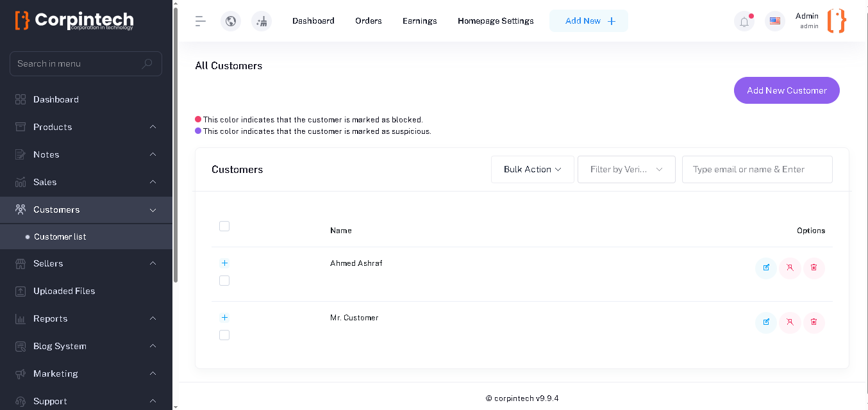Open the globe browse website icon
868x410 pixels.
[x=231, y=21]
